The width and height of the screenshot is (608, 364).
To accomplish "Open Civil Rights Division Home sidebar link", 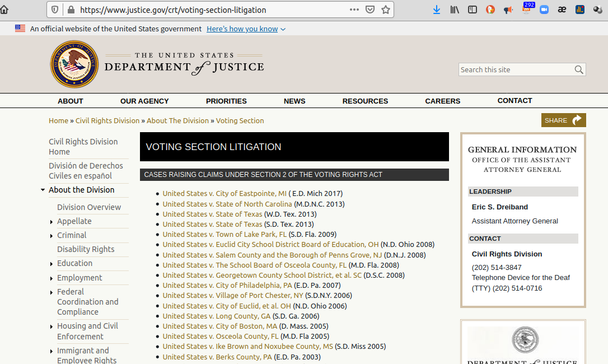I will [83, 147].
